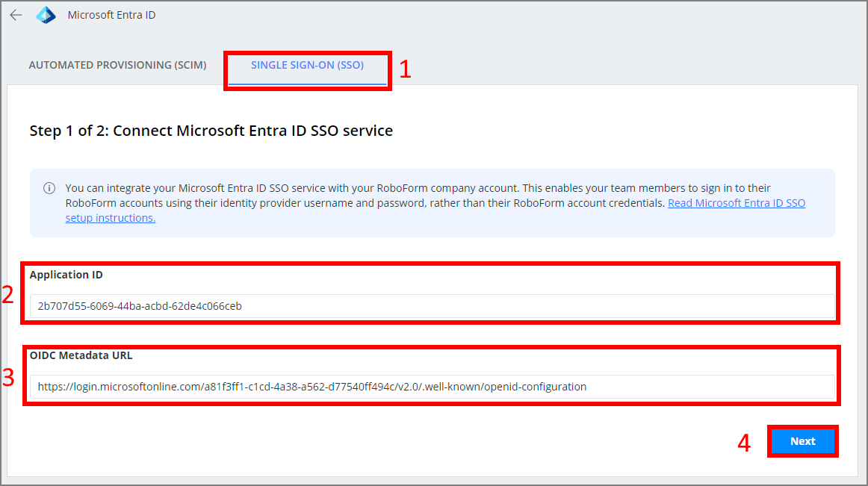Click the Entra ID app logo beside the title
The width and height of the screenshot is (868, 486).
pos(45,14)
